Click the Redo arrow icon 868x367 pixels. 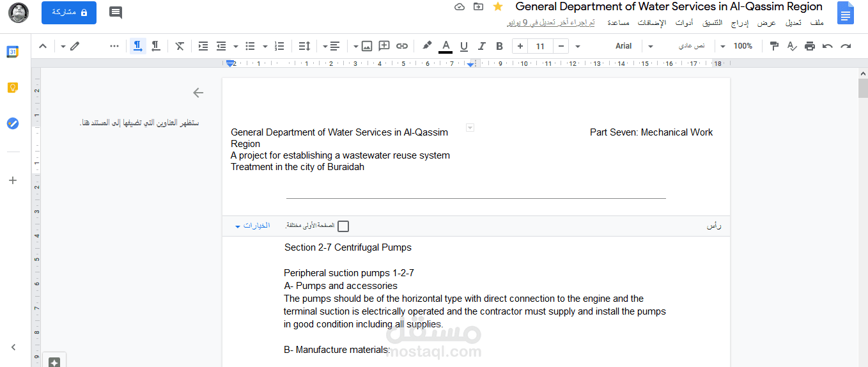click(846, 46)
